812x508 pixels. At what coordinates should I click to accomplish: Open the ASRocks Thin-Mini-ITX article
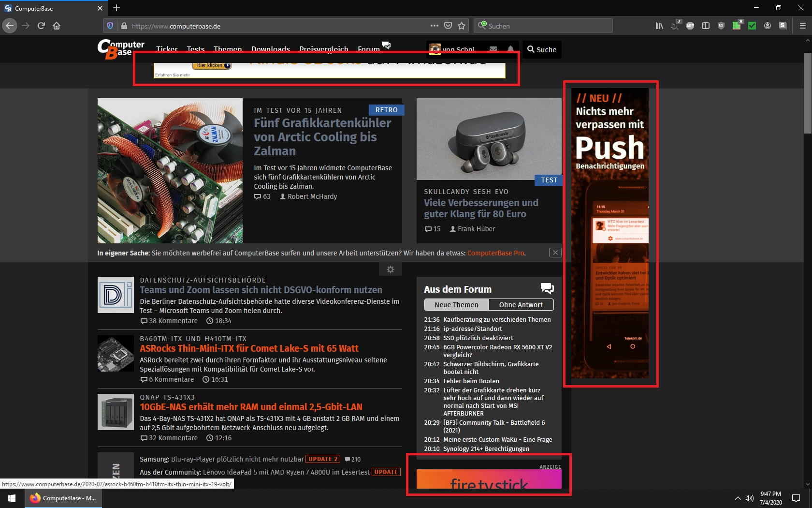tap(249, 348)
